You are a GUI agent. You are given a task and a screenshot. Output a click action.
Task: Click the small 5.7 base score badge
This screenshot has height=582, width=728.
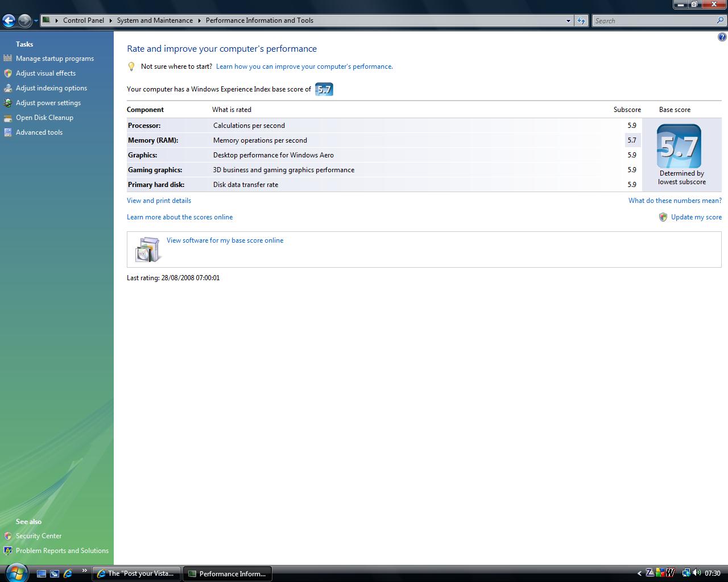[x=324, y=89]
